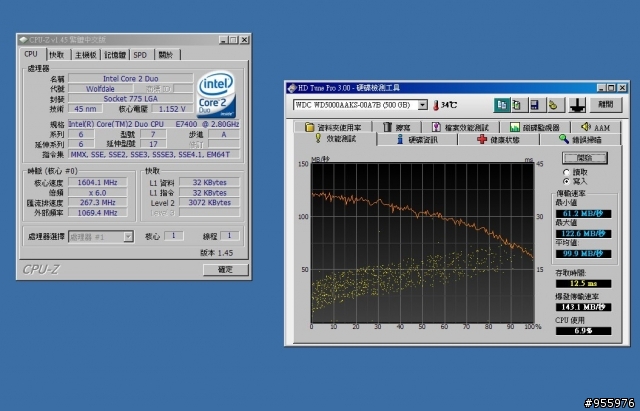Image resolution: width=640 pixels, height=411 pixels.
Task: Click the L1 資料 value '32 KBytes'
Action: [209, 182]
